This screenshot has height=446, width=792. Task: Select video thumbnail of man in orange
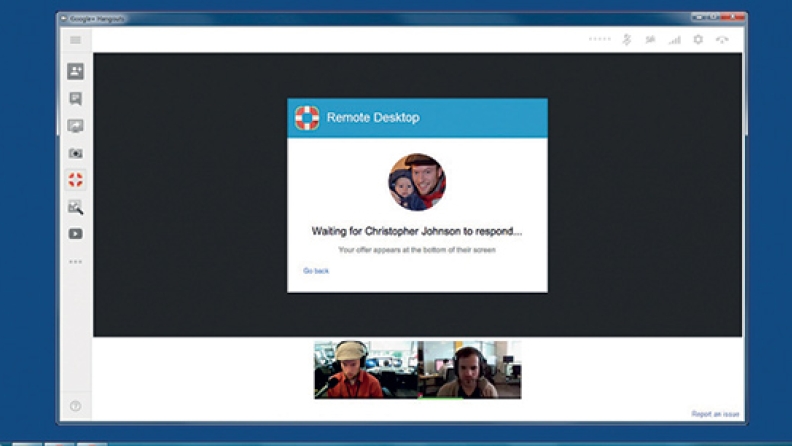pos(366,370)
